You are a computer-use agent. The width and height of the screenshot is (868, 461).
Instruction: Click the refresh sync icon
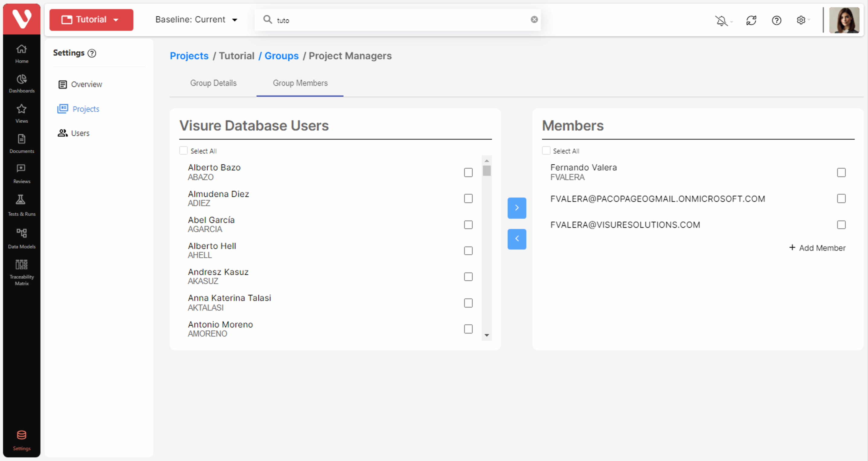(751, 21)
